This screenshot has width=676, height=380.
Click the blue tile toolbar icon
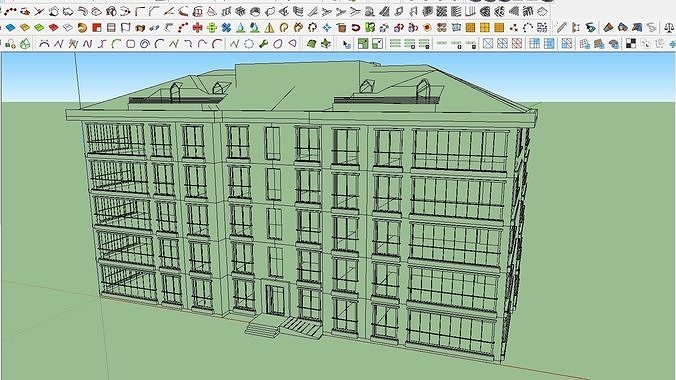(10, 28)
